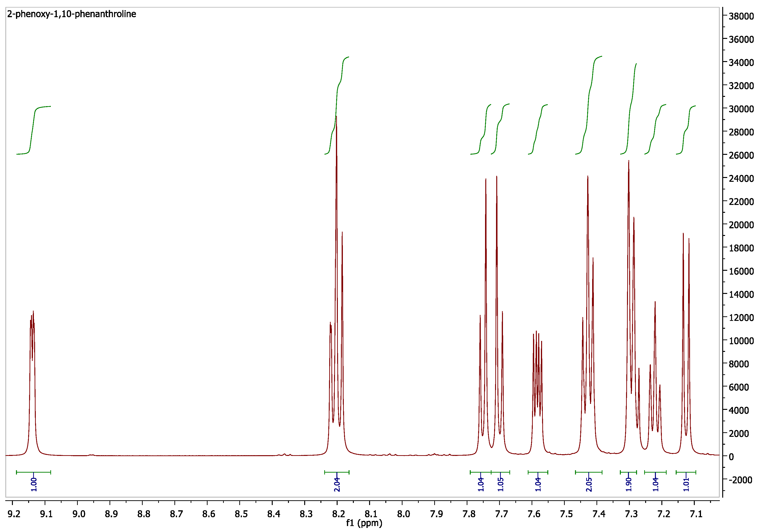Viewport: 758px width, 532px height.
Task: Click the 7.1 tick label on ppm axis
Action: click(x=696, y=514)
